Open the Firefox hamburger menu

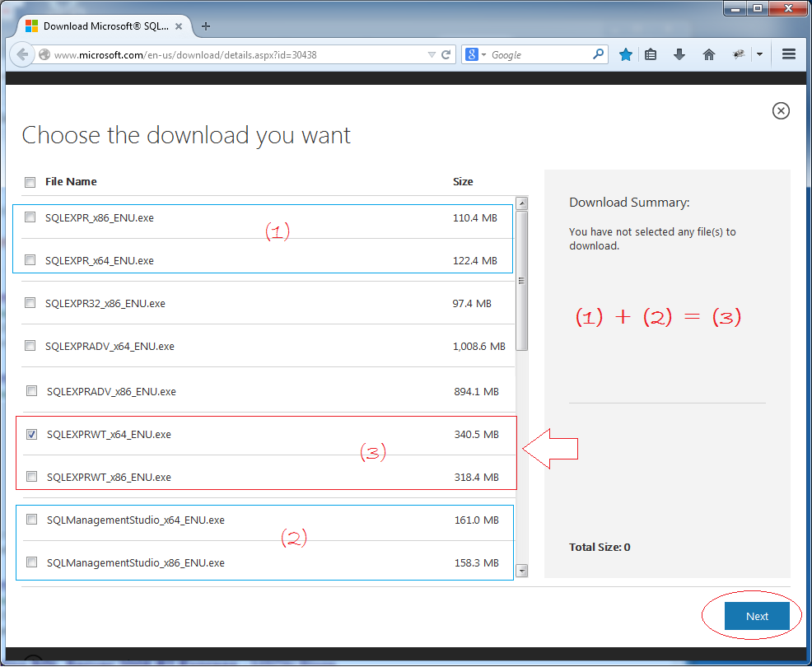click(789, 54)
